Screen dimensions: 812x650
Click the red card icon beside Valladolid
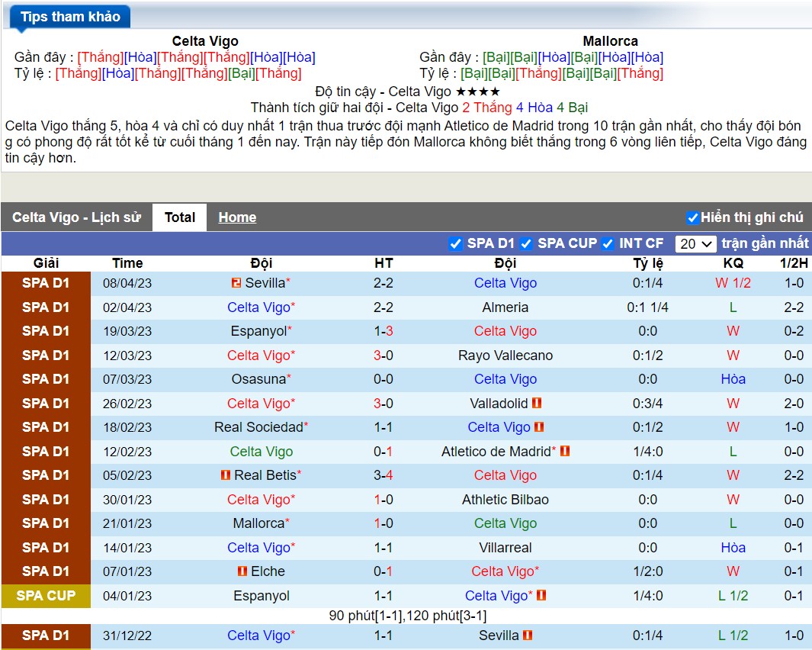[537, 403]
